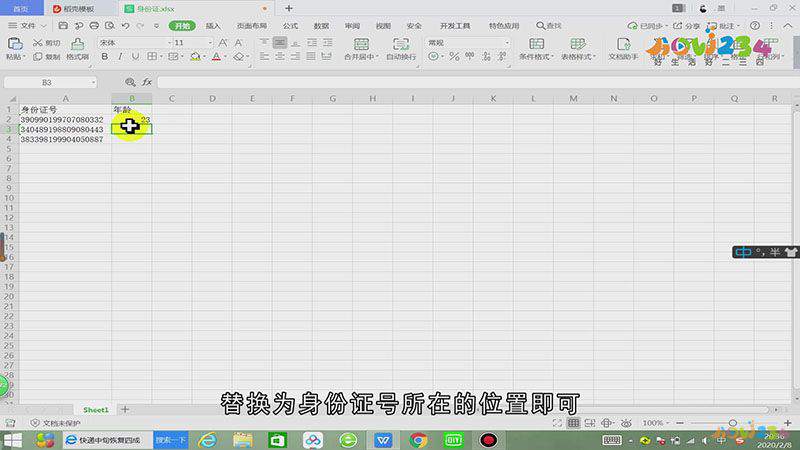Collapse the ribbon with chevron arrow
Image resolution: width=800 pixels, height=450 pixels.
coord(788,26)
